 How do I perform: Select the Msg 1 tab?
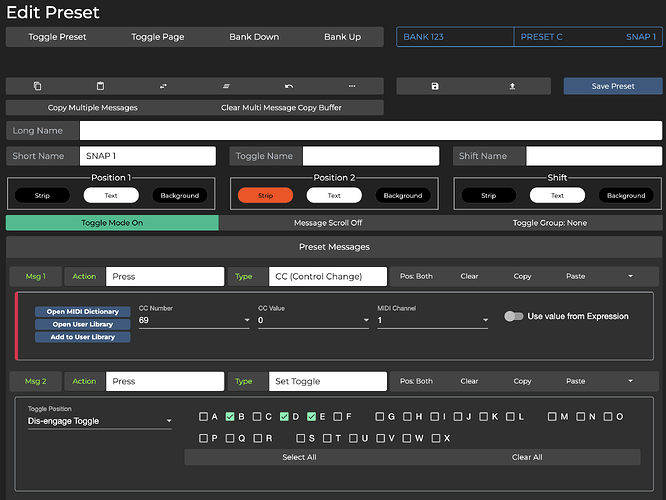[36, 275]
